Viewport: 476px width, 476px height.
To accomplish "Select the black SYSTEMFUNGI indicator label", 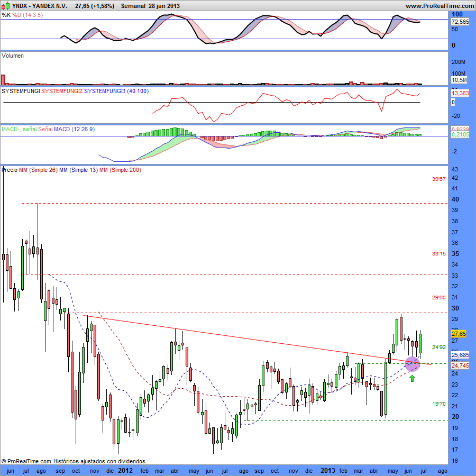I will click(x=21, y=91).
